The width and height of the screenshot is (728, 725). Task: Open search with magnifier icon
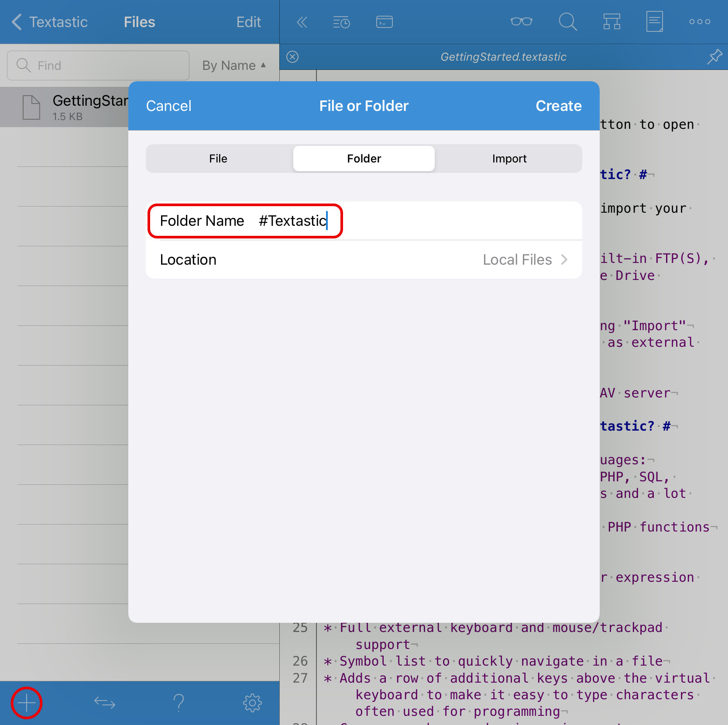(x=568, y=21)
